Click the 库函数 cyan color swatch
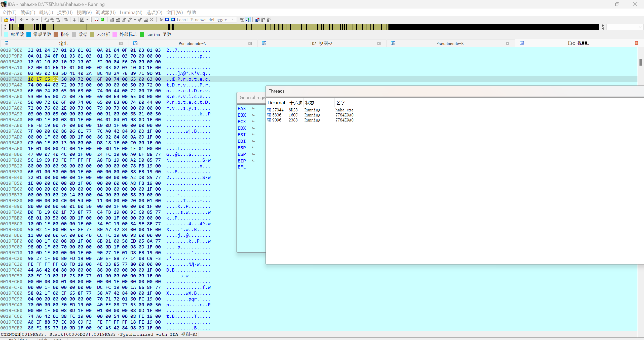Screen dimensions: 644x340 6,34
